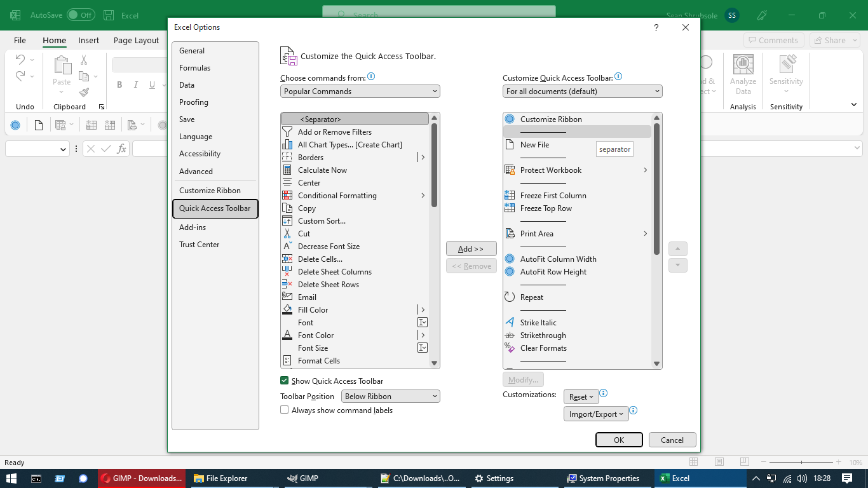This screenshot has width=868, height=488.
Task: Select the Calculate Now calculator icon
Action: (x=287, y=170)
